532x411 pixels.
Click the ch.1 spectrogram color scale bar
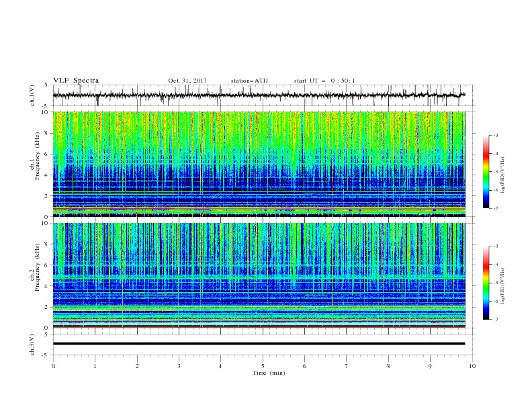click(x=486, y=172)
